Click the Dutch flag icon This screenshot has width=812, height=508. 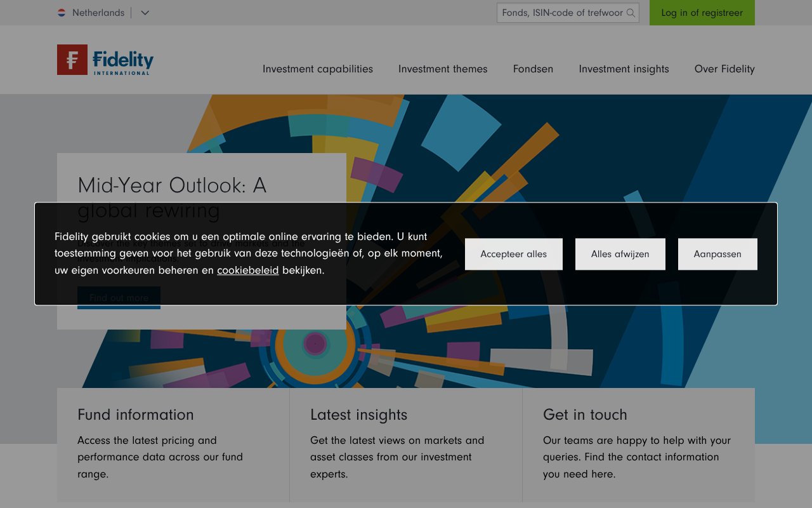coord(62,12)
